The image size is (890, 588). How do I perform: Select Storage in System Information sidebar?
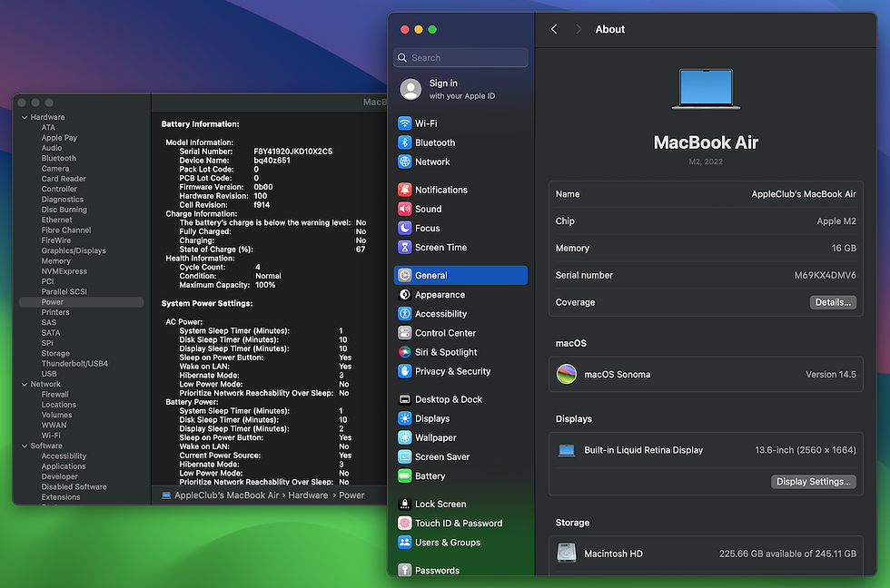pyautogui.click(x=55, y=353)
